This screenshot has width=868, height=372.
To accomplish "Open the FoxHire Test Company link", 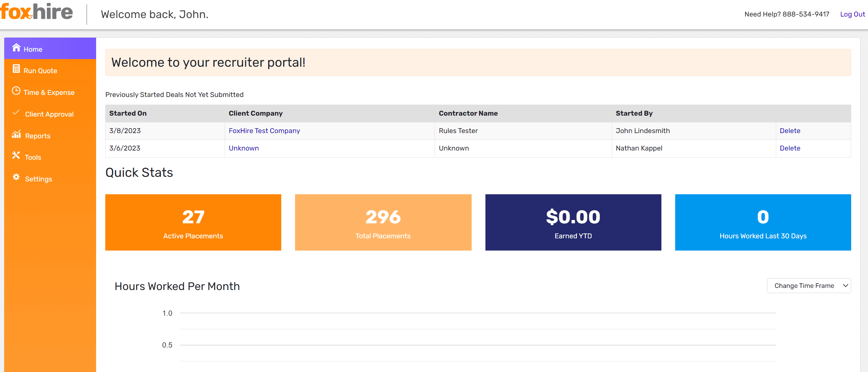I will (264, 131).
